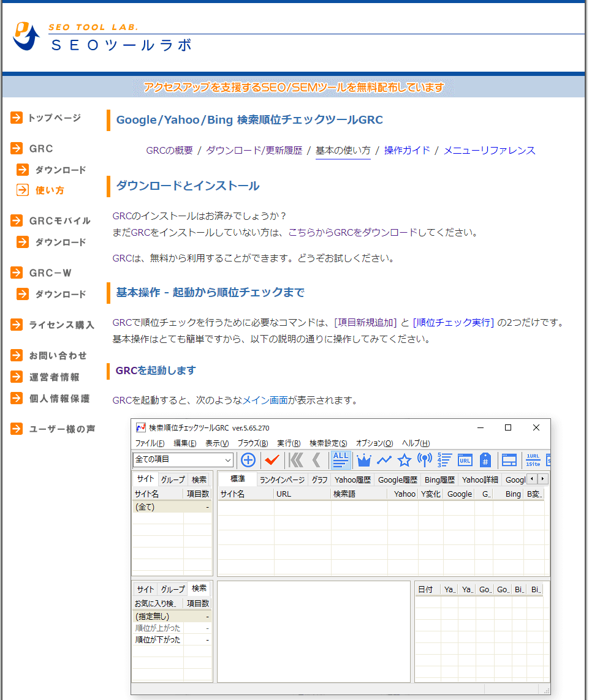Click the double-back arrow navigation icon
Viewport: 589px width, 700px height.
click(296, 459)
